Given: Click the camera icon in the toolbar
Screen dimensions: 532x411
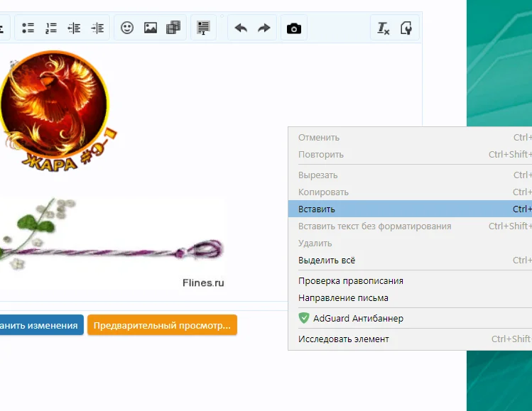Looking at the screenshot, I should coord(294,28).
